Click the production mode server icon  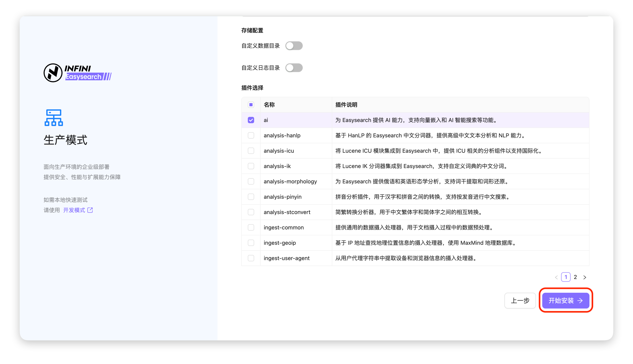coord(54,117)
